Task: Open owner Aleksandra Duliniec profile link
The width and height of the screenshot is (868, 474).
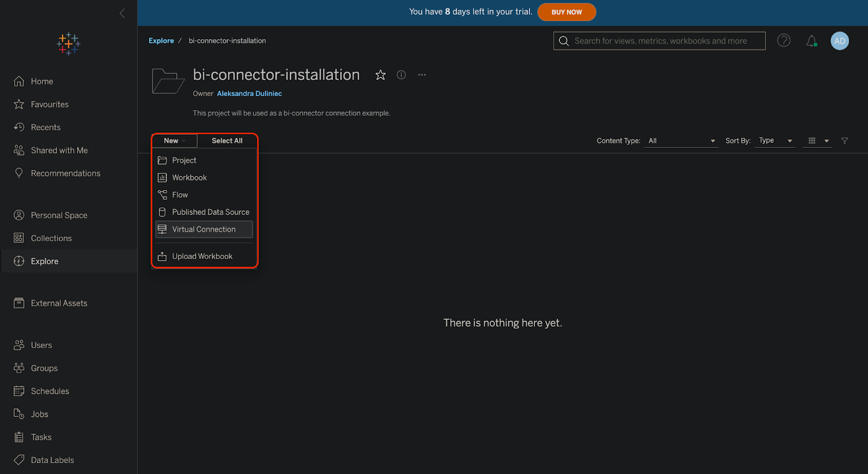Action: pyautogui.click(x=250, y=93)
